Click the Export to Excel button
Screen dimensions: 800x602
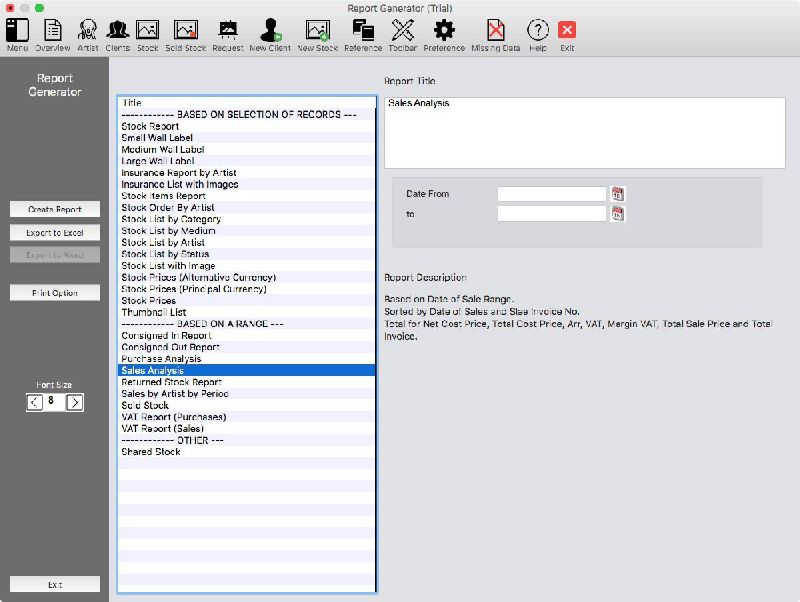tap(55, 233)
